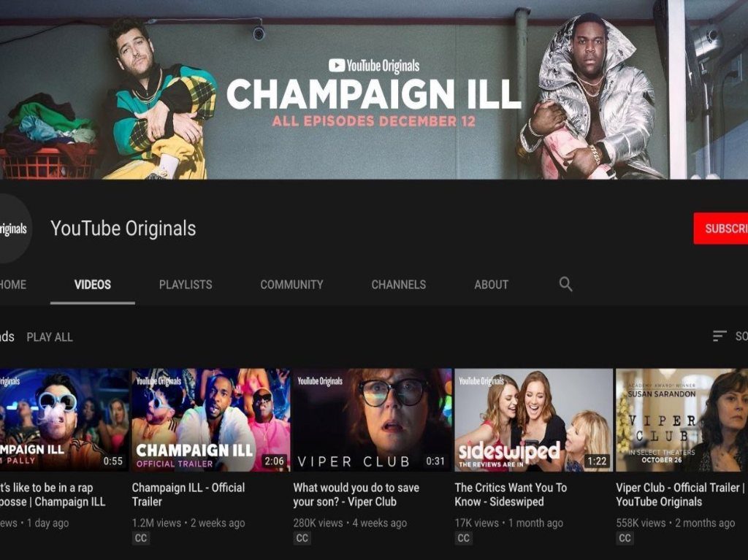748x560 pixels.
Task: Open the Channels tab
Action: click(x=399, y=285)
